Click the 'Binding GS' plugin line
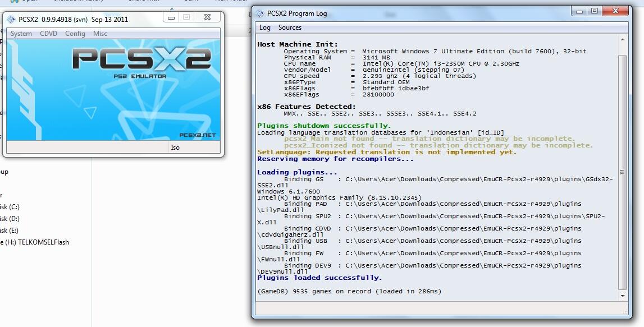Viewport: 644px width, 327px height. [x=435, y=182]
